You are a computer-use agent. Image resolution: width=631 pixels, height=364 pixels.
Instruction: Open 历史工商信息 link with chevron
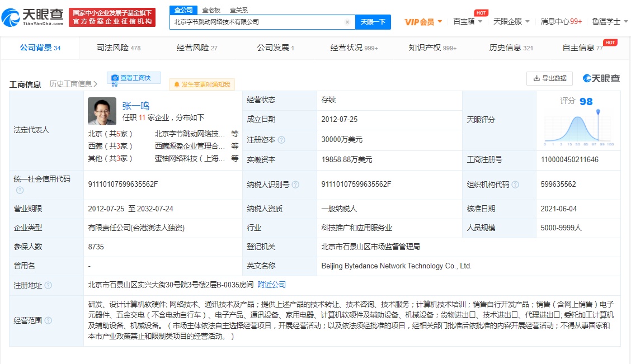pos(73,84)
